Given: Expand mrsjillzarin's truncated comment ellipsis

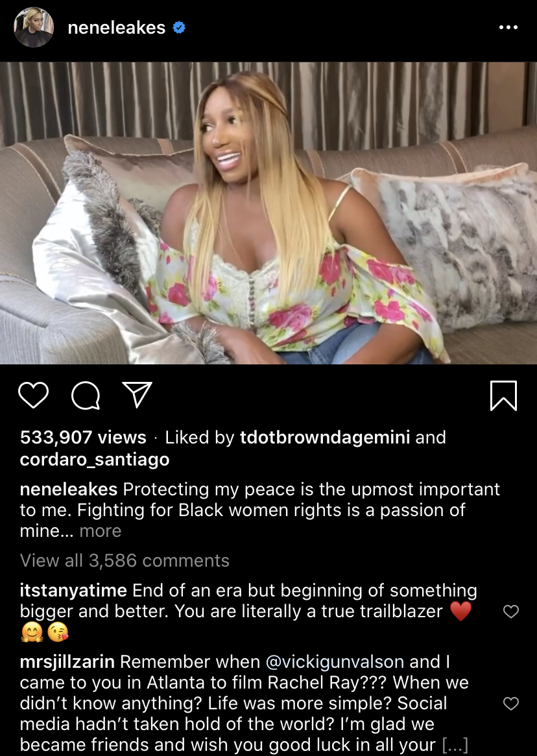Looking at the screenshot, I should pos(455,745).
